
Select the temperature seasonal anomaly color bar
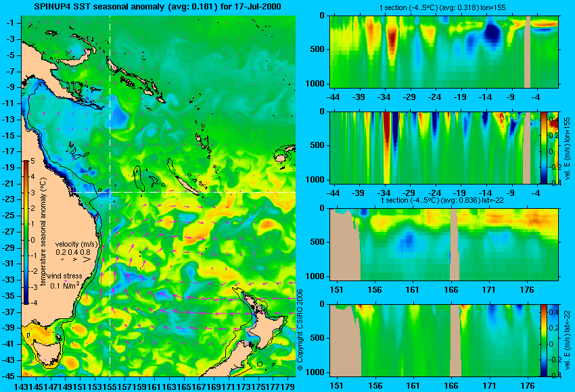(26, 232)
